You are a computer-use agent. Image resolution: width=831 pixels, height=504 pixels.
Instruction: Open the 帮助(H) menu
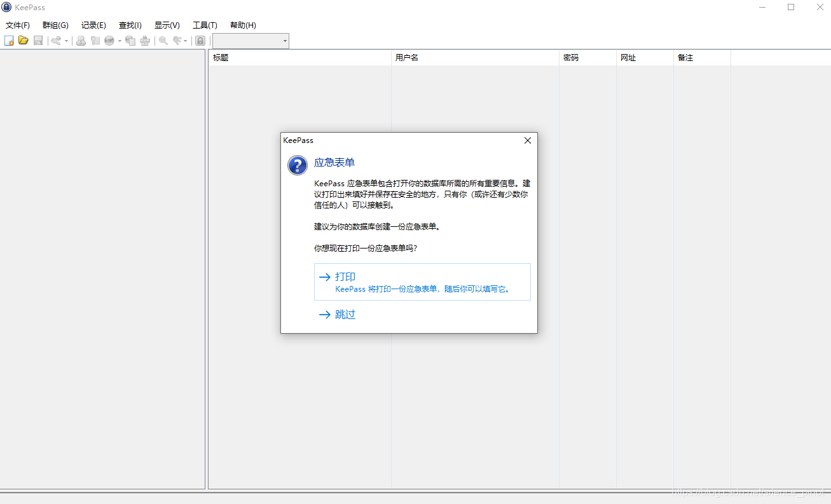pyautogui.click(x=243, y=25)
